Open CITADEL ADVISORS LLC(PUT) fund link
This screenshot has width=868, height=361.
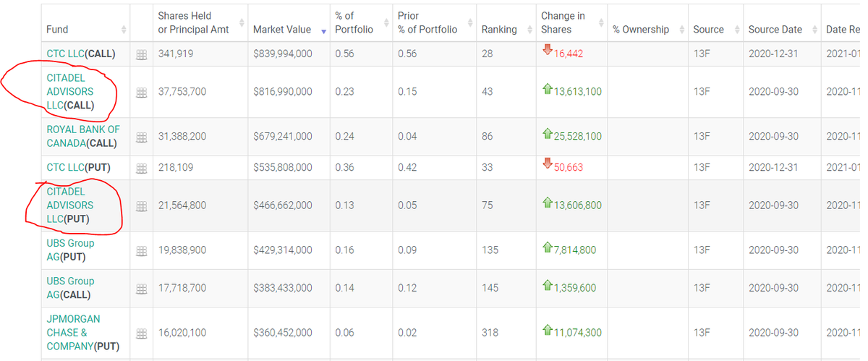click(x=70, y=205)
